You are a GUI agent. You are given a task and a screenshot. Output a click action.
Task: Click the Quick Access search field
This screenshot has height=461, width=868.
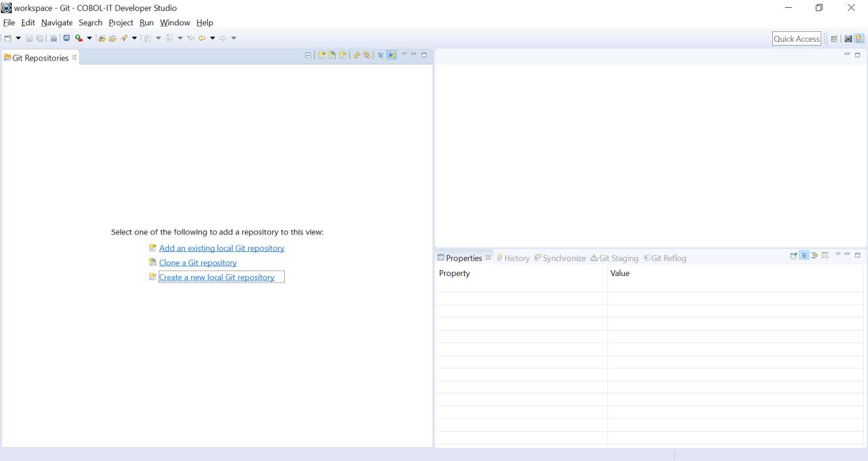[796, 38]
